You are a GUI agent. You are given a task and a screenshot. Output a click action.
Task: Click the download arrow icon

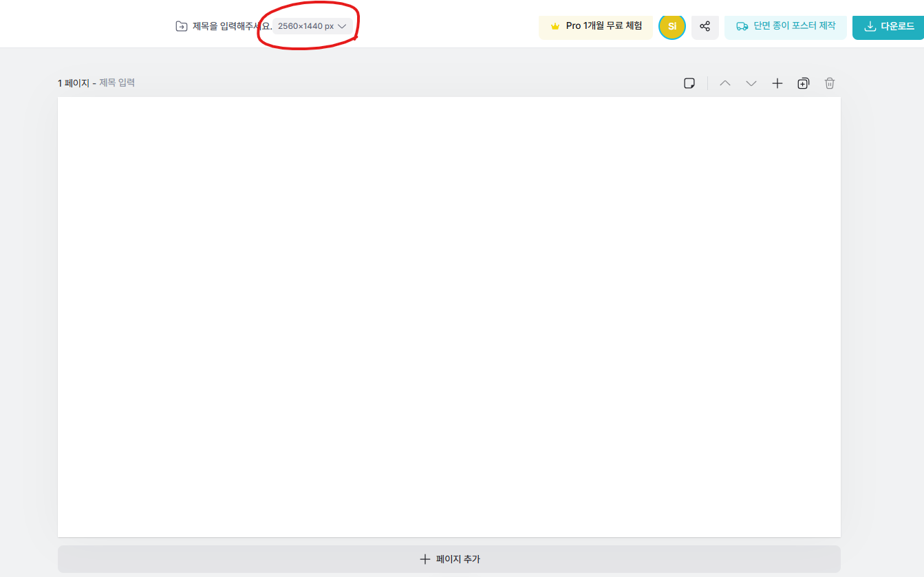870,26
